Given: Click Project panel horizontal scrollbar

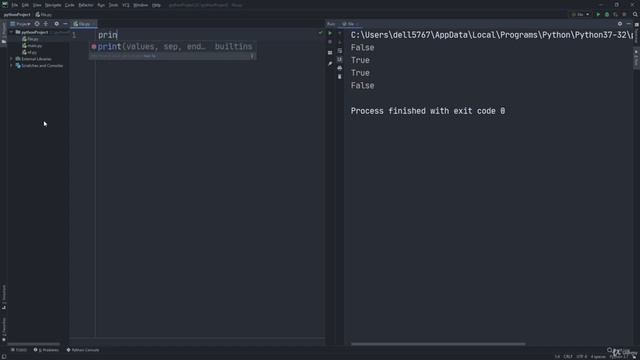Looking at the screenshot, I should pyautogui.click(x=33, y=344).
